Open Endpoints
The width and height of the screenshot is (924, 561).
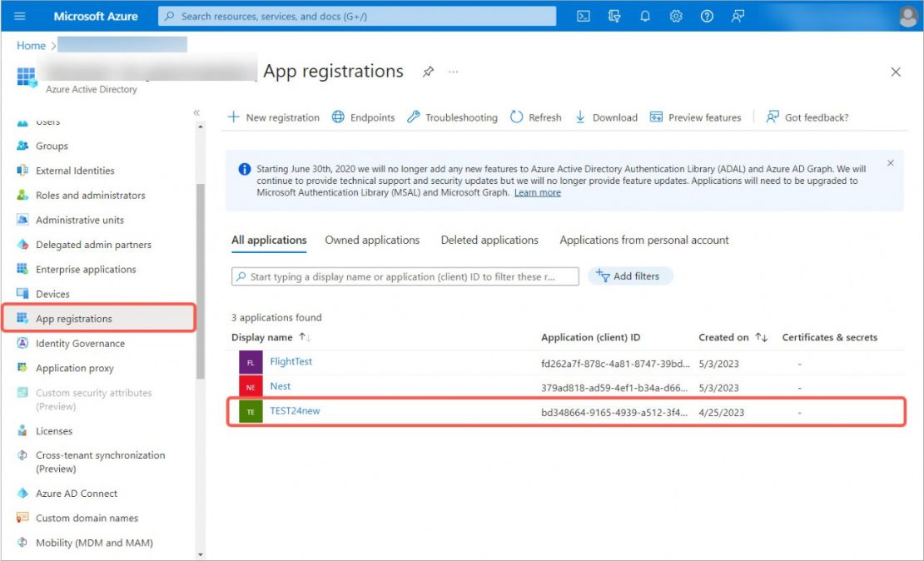coord(363,117)
